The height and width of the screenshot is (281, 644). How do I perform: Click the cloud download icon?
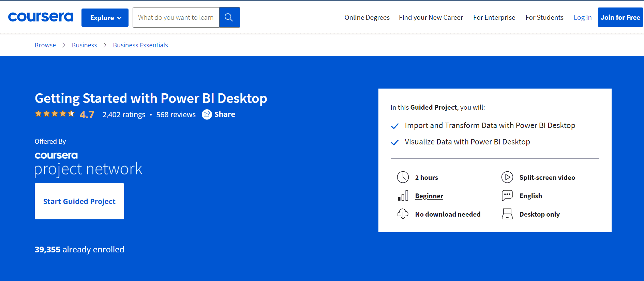coord(403,214)
